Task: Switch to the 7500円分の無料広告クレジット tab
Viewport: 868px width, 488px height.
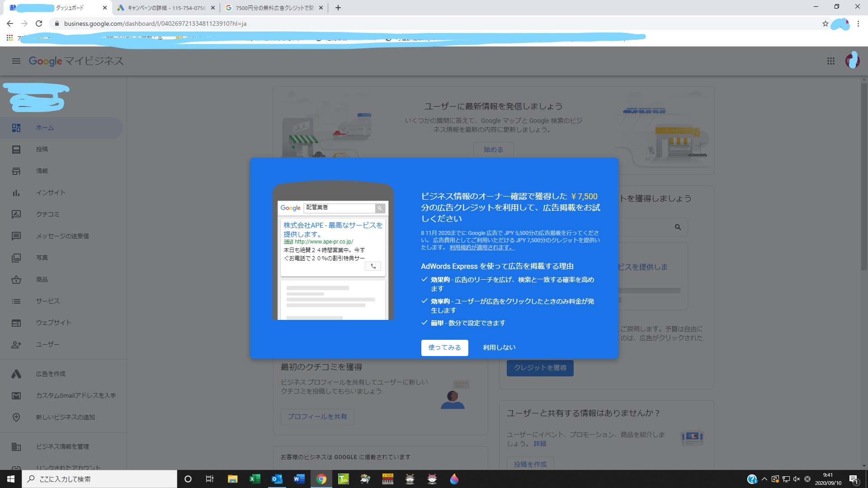Action: (271, 8)
